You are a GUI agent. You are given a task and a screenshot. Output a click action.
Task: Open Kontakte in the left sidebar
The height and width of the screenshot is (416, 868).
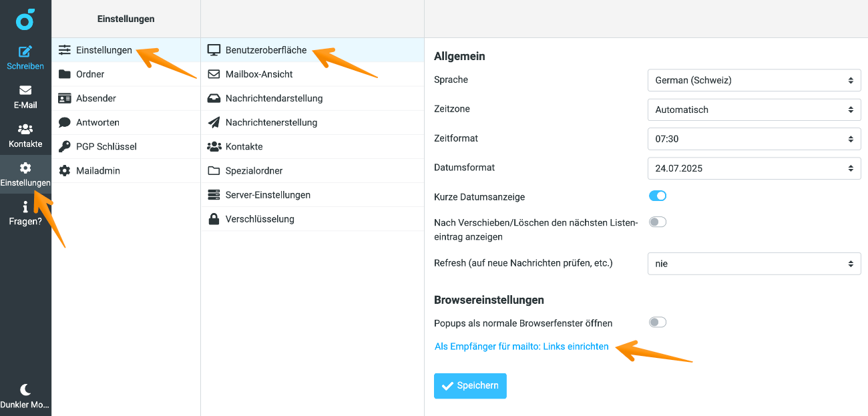pos(25,136)
